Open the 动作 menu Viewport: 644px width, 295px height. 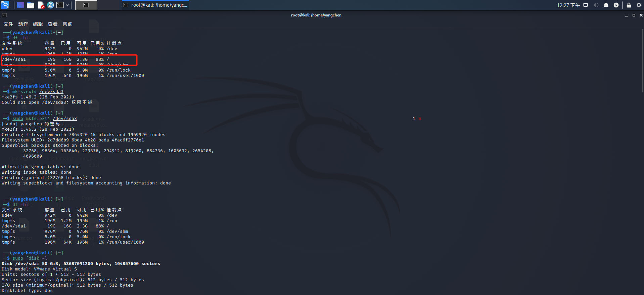click(23, 24)
